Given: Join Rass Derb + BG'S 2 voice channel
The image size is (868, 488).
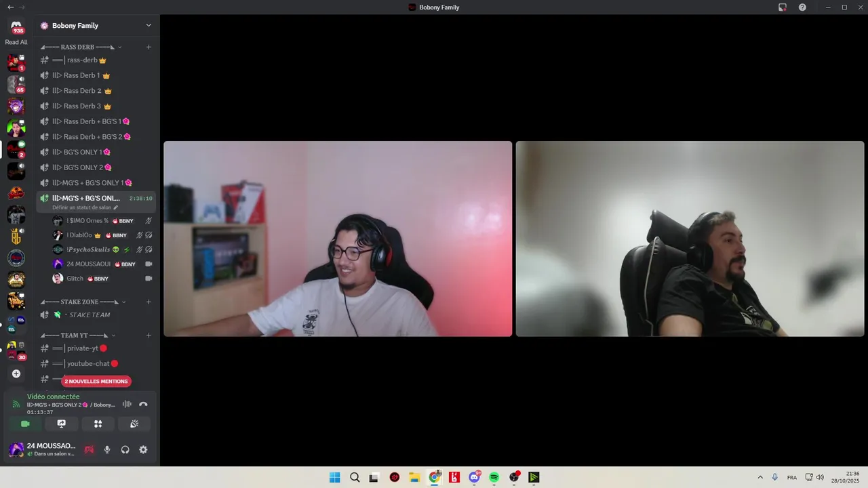Looking at the screenshot, I should pyautogui.click(x=96, y=137).
